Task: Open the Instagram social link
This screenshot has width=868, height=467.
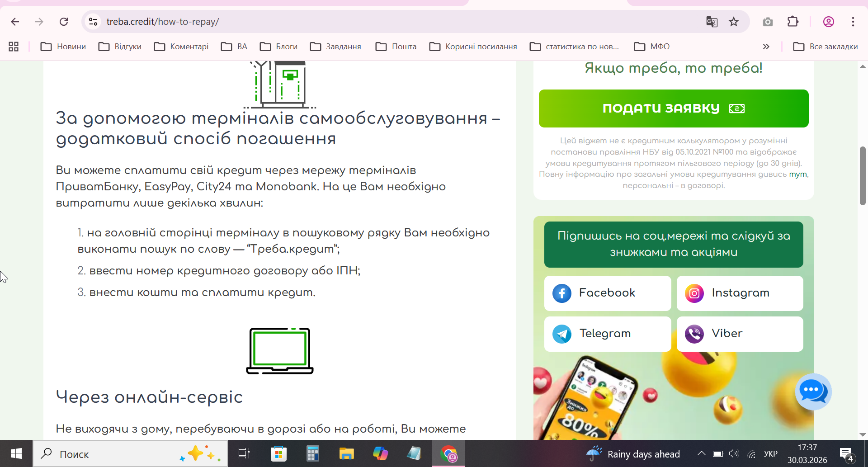Action: click(740, 293)
